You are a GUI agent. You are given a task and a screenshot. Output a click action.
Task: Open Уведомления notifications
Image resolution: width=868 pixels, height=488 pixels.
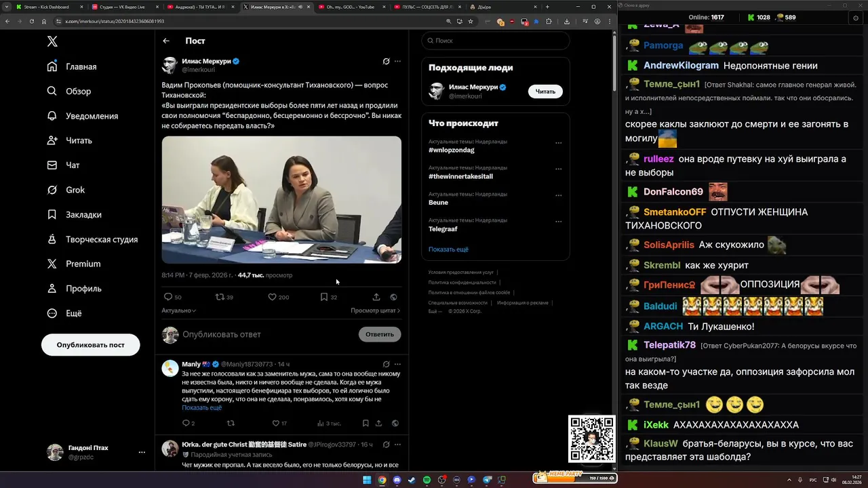click(83, 116)
